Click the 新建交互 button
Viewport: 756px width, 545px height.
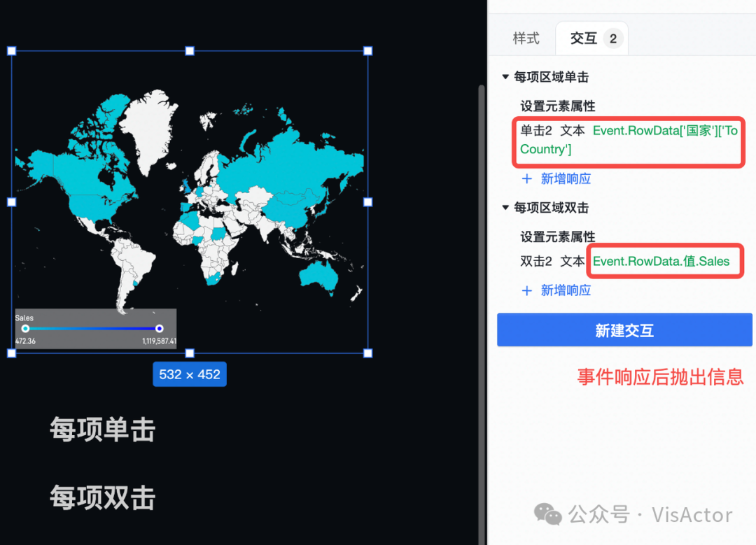tap(624, 330)
